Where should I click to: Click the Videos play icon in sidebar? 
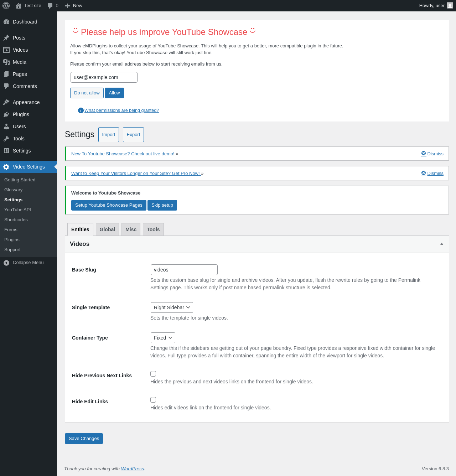click(6, 50)
